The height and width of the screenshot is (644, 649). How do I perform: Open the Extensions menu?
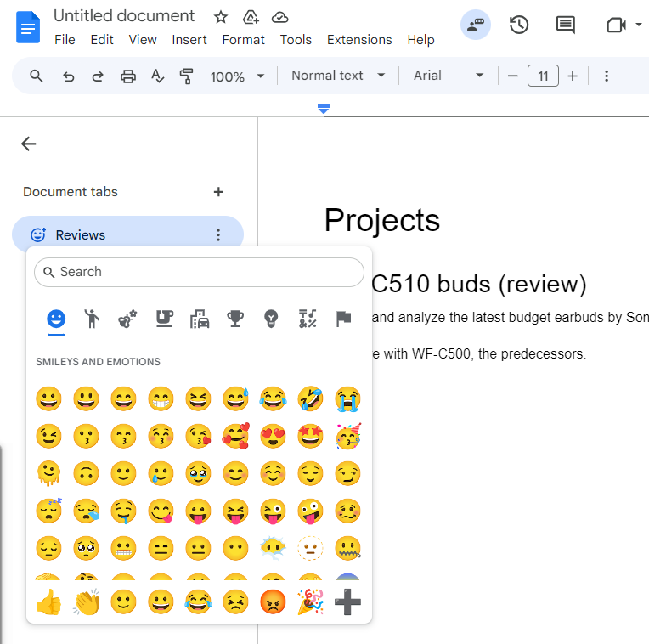[359, 40]
